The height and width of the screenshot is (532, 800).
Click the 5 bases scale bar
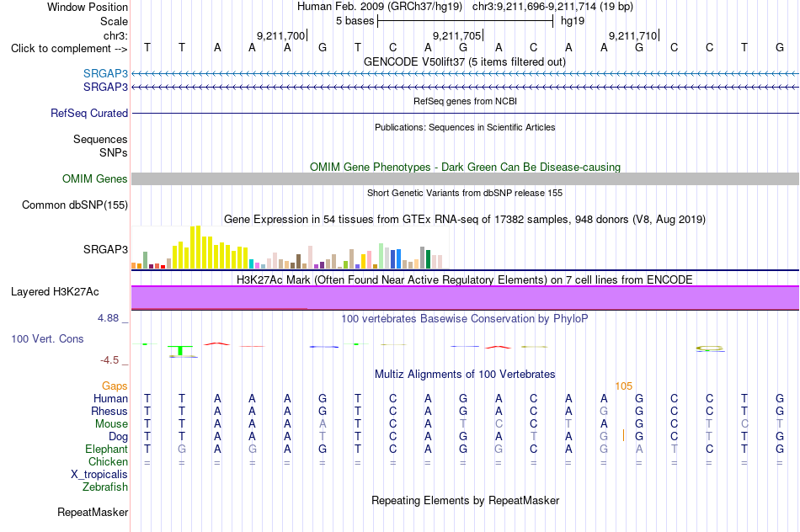click(x=465, y=21)
